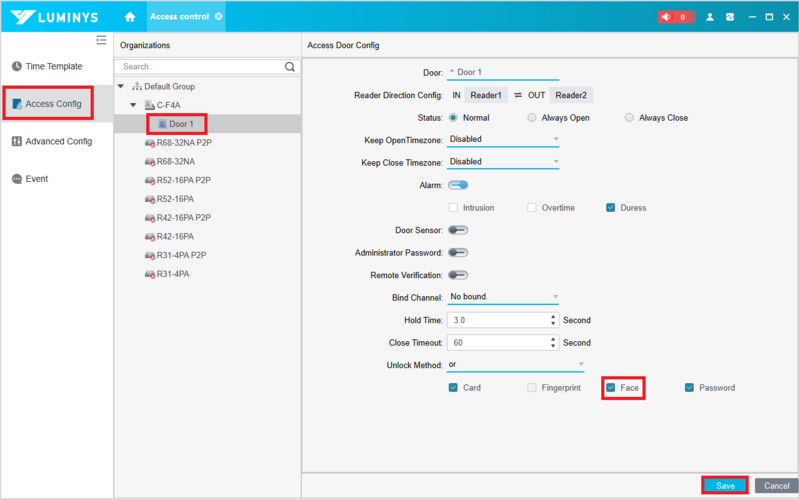Image resolution: width=800 pixels, height=500 pixels.
Task: Swap reader direction with the arrows icon
Action: click(518, 95)
